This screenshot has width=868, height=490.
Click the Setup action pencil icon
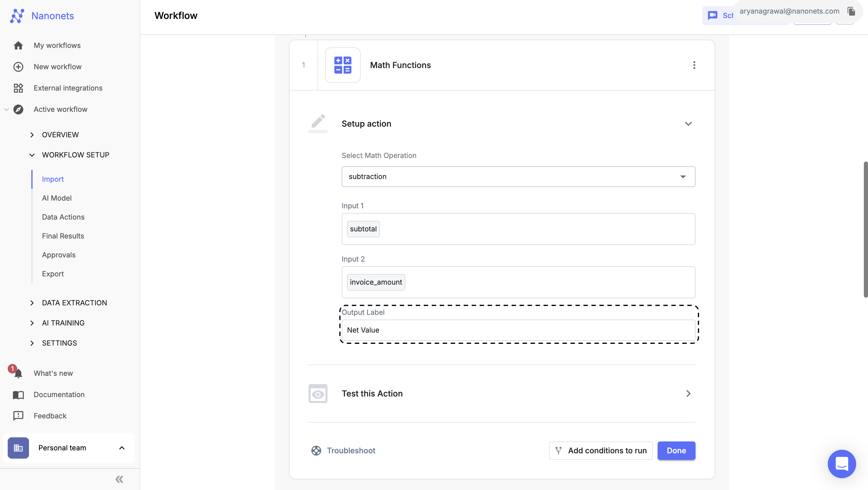click(318, 123)
